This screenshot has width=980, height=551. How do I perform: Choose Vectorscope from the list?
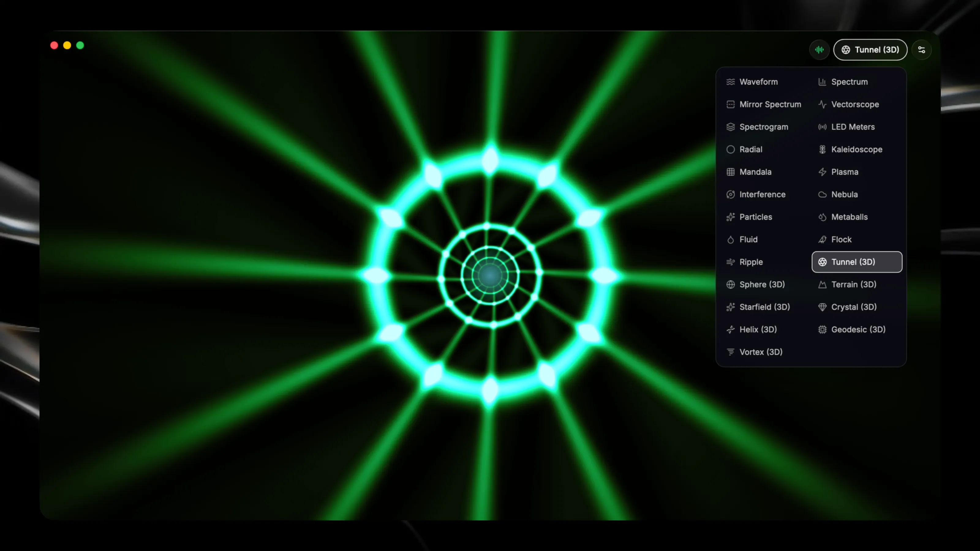click(x=857, y=104)
